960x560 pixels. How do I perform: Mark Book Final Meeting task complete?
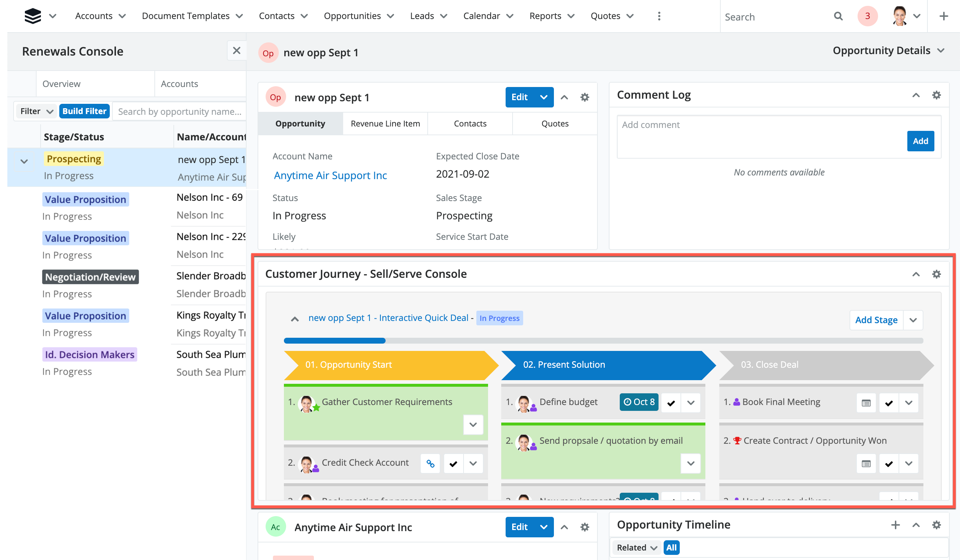(x=889, y=403)
